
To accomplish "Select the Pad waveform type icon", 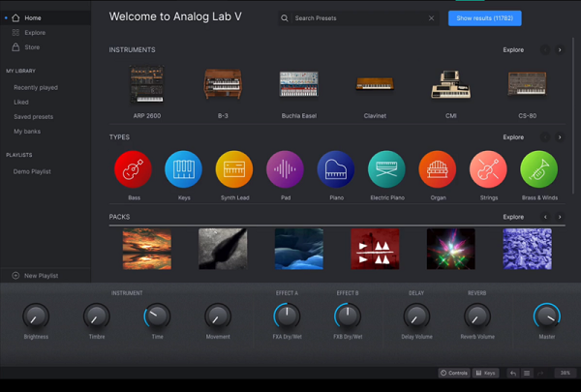I will [x=285, y=169].
